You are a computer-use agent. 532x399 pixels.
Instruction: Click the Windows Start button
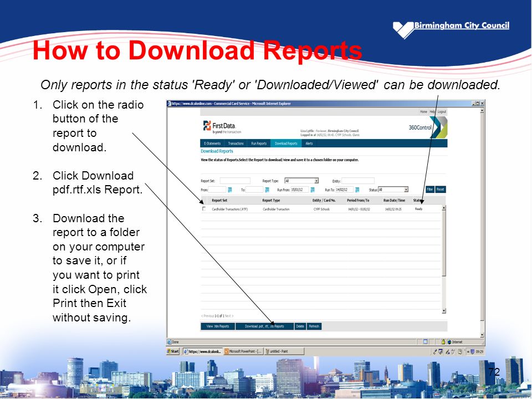pyautogui.click(x=173, y=351)
